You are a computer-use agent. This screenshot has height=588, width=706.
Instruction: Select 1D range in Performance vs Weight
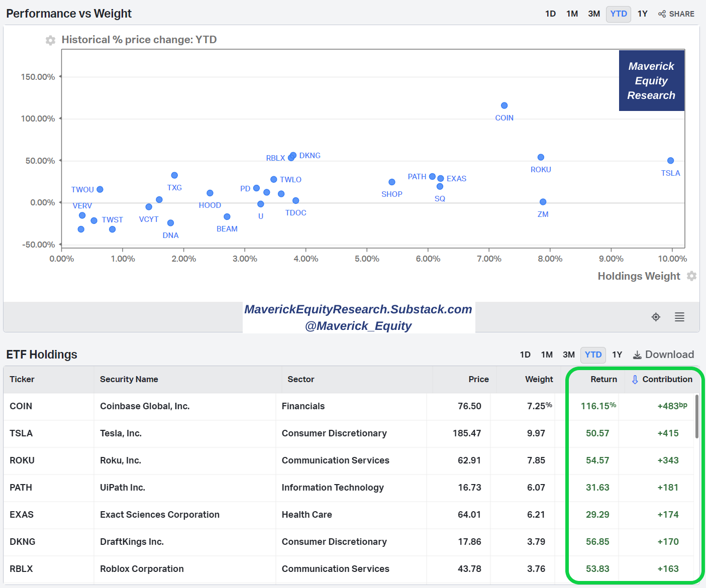click(x=550, y=14)
